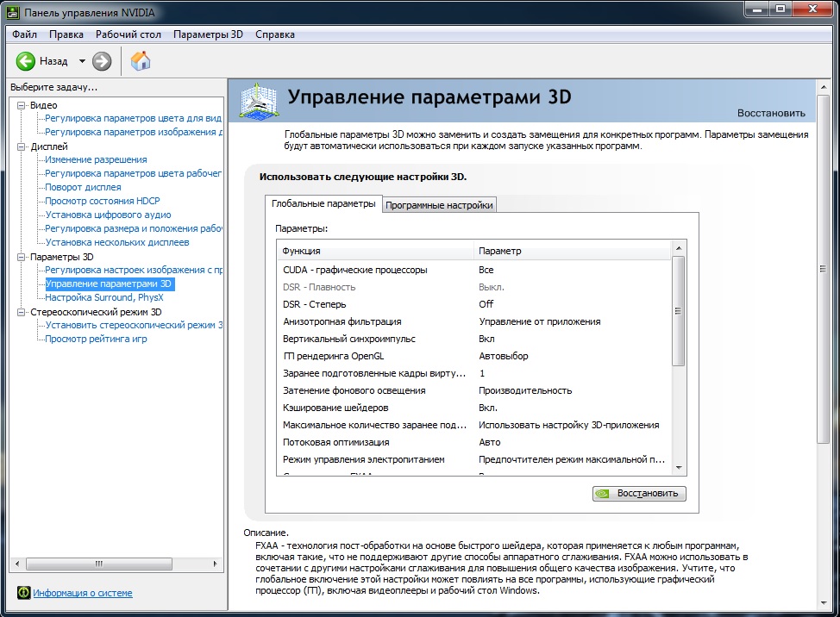Open Установить стереоскопический режим 3D task
Image resolution: width=840 pixels, height=617 pixels.
click(x=134, y=325)
